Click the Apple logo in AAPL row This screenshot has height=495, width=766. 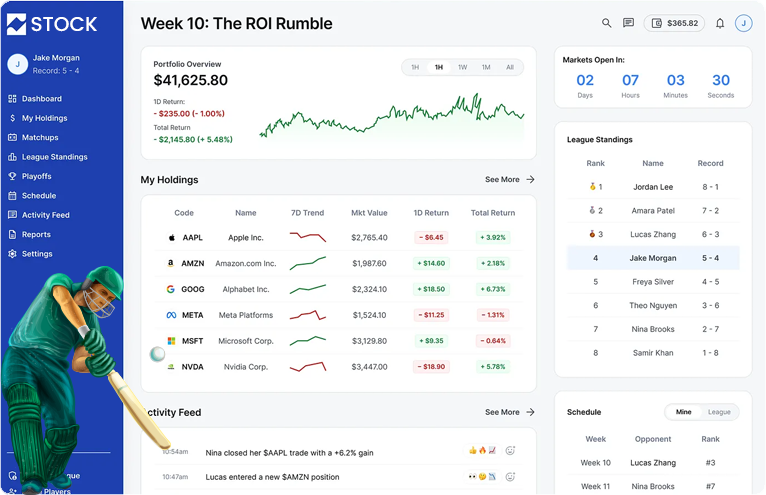(172, 238)
